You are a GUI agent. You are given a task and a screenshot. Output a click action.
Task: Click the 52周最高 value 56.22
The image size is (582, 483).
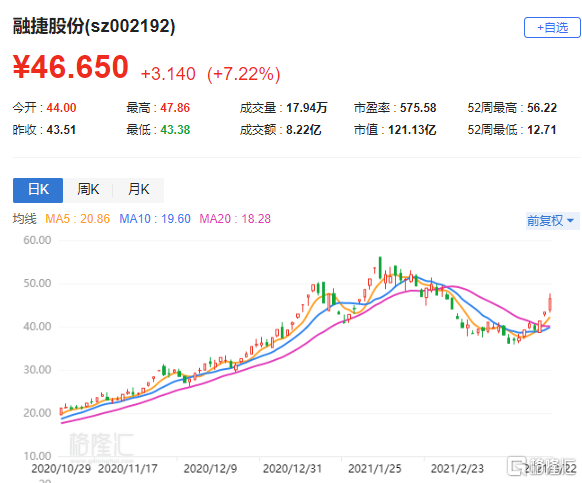542,108
